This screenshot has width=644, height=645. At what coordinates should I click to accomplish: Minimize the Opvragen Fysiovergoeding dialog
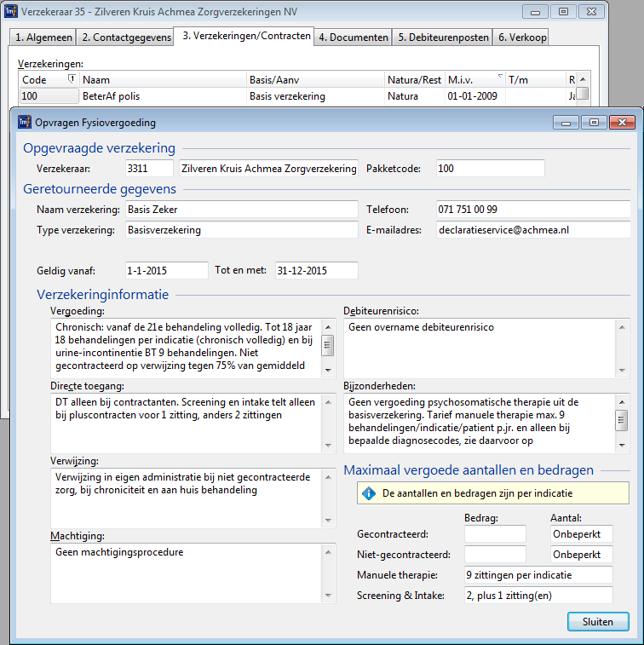pos(566,122)
